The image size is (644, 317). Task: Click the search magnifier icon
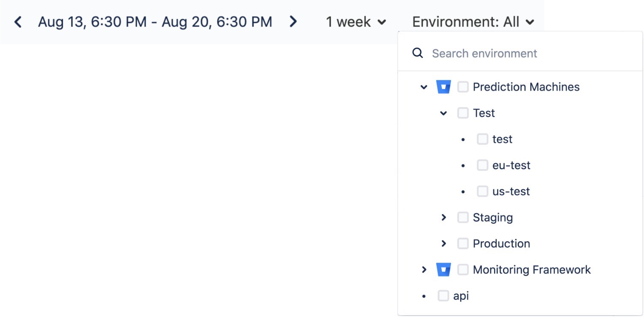[418, 53]
